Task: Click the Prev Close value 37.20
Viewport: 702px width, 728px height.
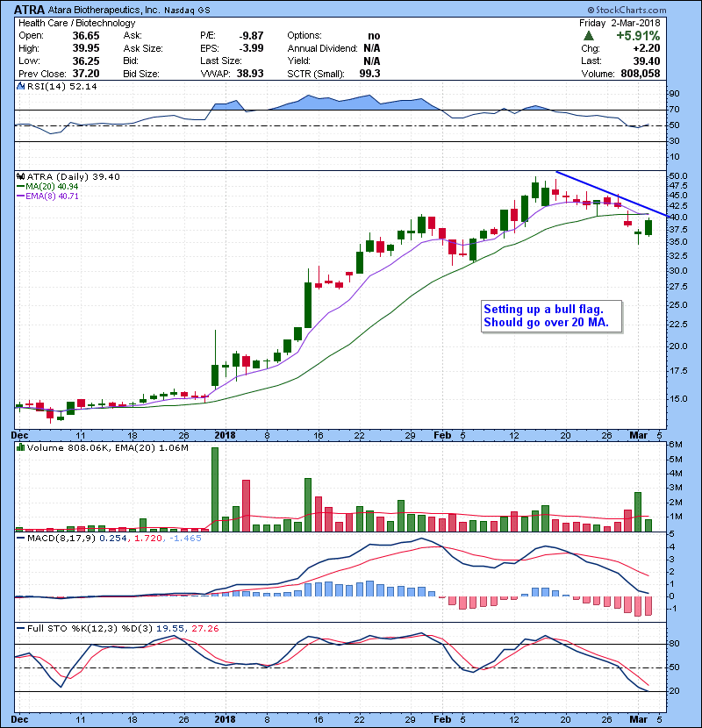Action: [86, 74]
